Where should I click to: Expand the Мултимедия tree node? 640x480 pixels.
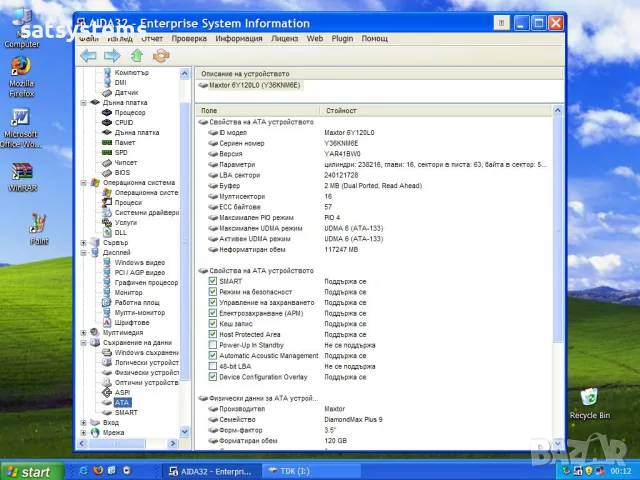tap(83, 333)
